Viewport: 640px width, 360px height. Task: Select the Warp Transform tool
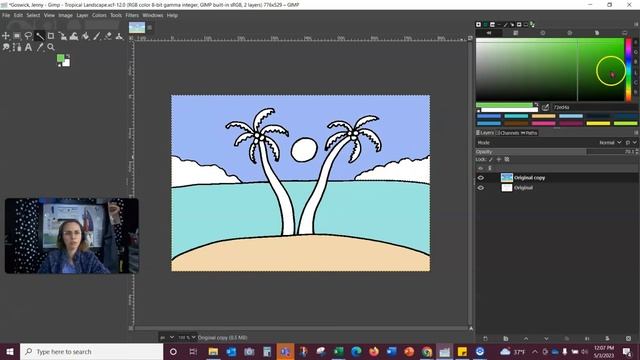click(74, 36)
